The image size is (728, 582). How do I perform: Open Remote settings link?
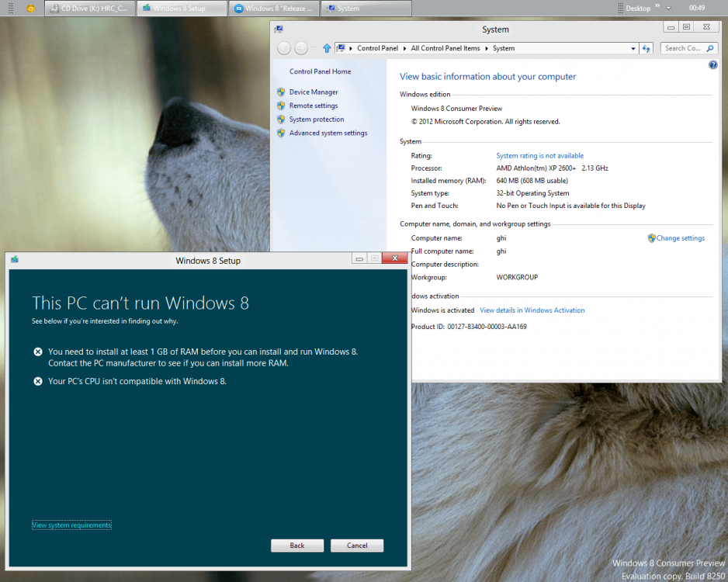pos(314,106)
